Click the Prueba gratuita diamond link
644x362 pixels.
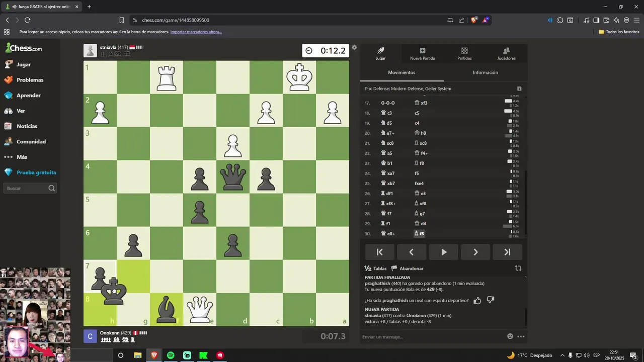tap(30, 172)
